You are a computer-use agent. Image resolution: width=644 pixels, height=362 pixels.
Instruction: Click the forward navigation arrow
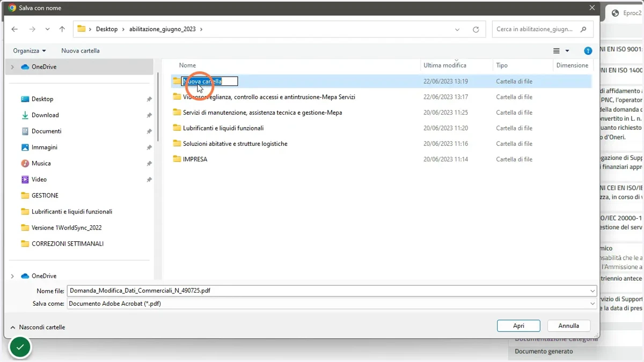(32, 29)
